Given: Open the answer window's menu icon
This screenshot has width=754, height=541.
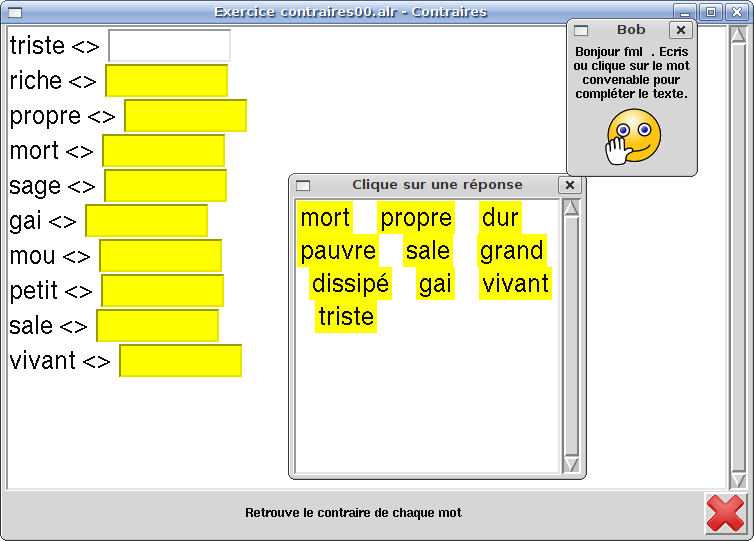Looking at the screenshot, I should pos(303,186).
